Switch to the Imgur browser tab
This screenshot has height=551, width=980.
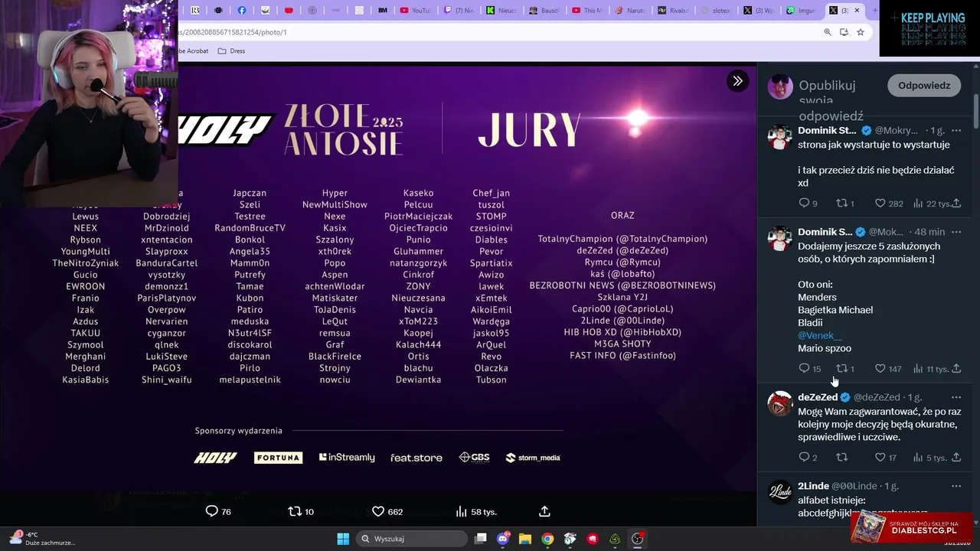point(801,11)
